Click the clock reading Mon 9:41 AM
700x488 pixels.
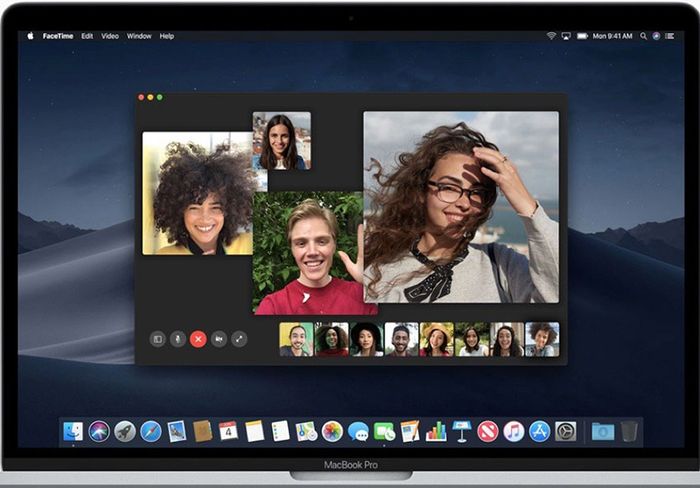tap(612, 36)
